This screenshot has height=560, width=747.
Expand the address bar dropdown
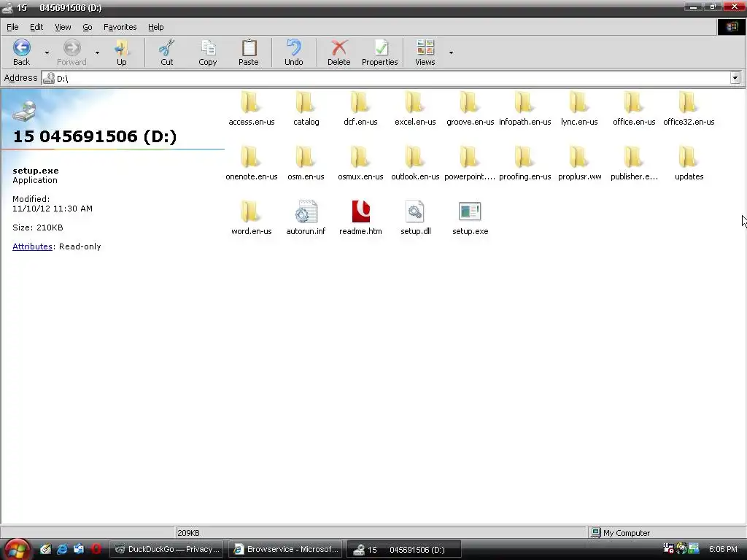pyautogui.click(x=735, y=78)
